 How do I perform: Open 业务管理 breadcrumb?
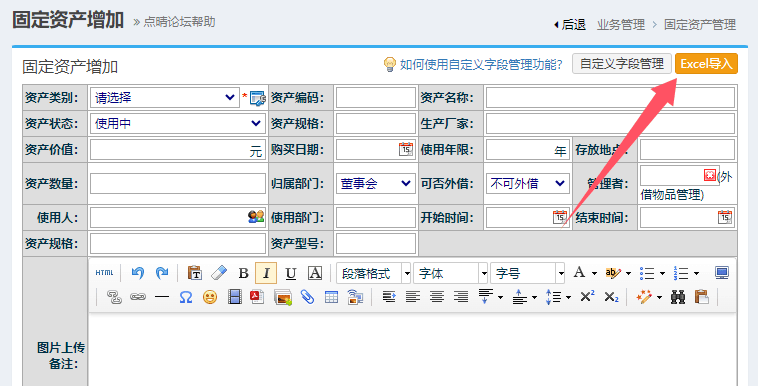point(621,25)
